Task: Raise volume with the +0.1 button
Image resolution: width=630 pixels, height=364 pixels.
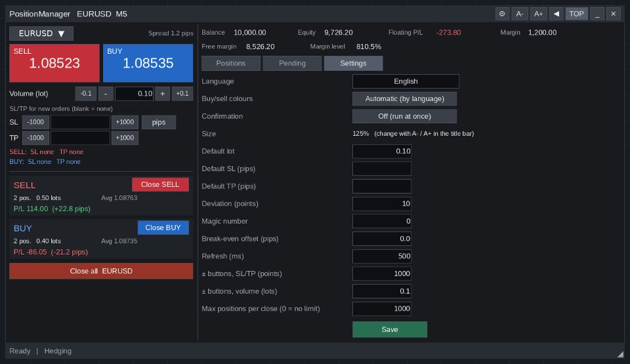Action: 182,94
